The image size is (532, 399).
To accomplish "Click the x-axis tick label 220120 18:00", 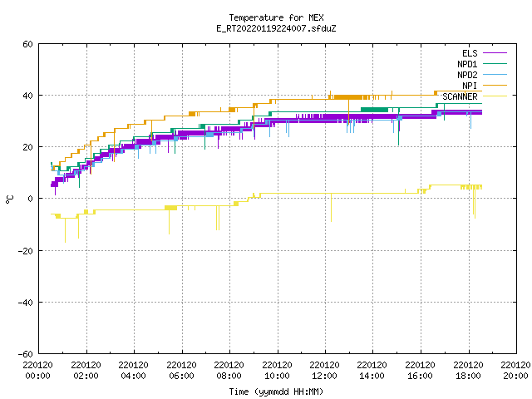I will 469,371.
